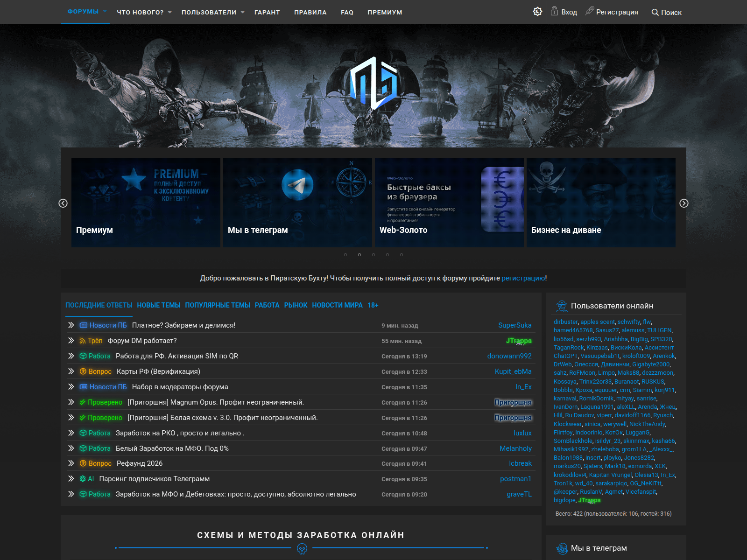Click Работа prefix on Активация SIM row
The width and height of the screenshot is (747, 560).
point(95,356)
